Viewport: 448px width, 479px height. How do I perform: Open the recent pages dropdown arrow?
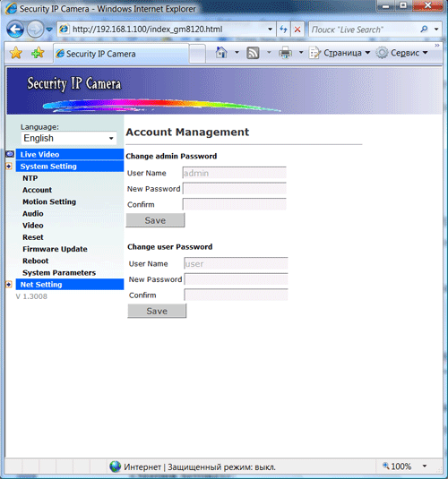pos(49,30)
